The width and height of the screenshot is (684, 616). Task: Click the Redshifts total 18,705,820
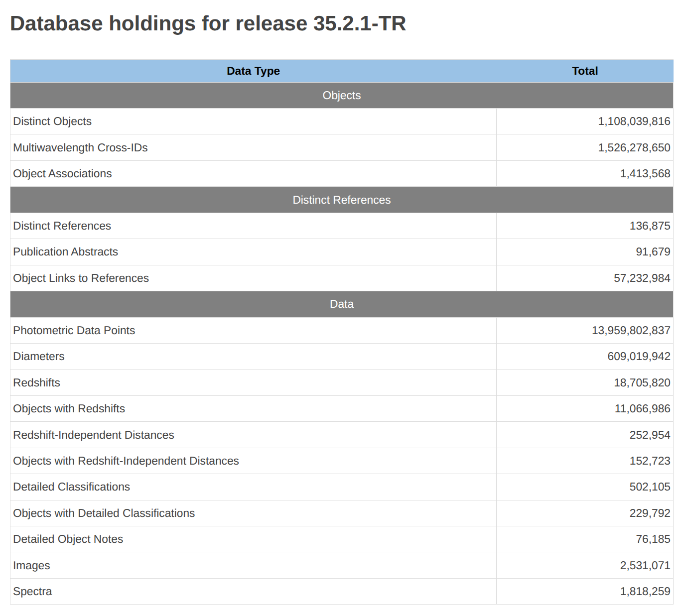(x=642, y=383)
